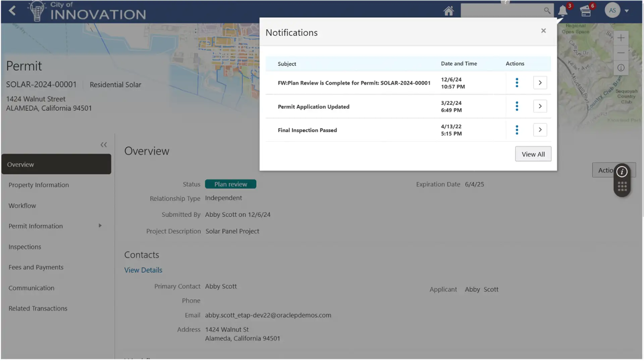Expand the Permit Information submenu arrow

click(100, 226)
